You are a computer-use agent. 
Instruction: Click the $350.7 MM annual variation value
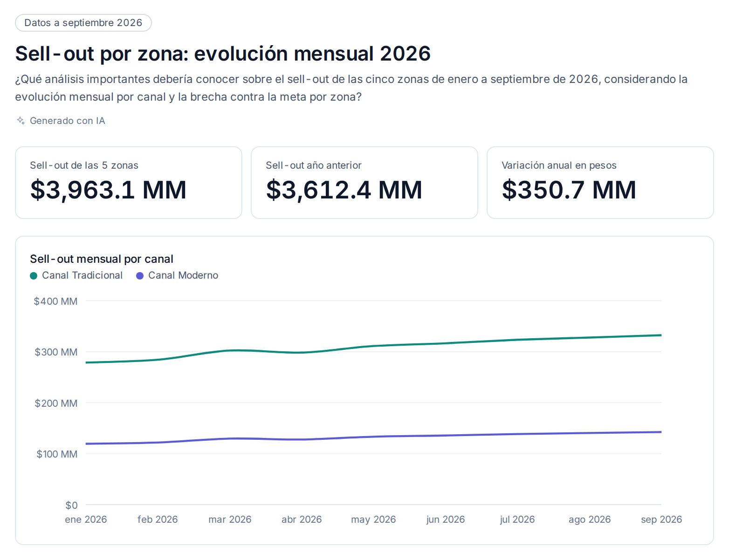[x=569, y=190]
